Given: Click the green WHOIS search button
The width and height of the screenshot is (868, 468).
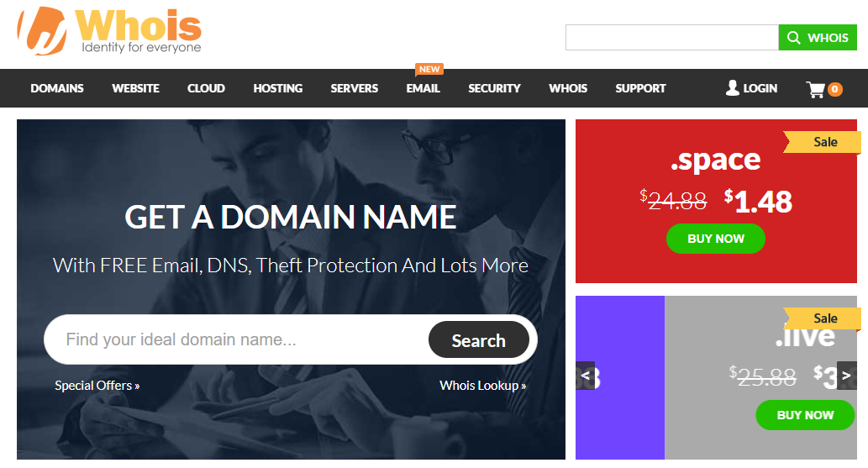Looking at the screenshot, I should click(818, 38).
